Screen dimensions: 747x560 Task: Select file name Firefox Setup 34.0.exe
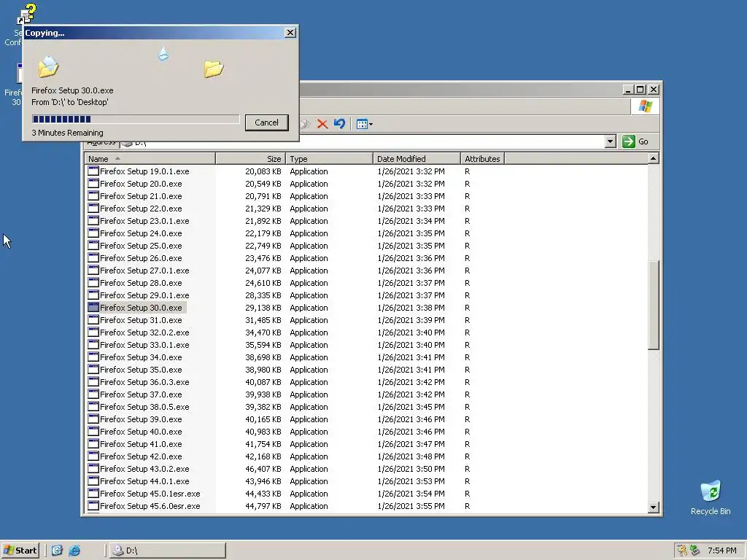tap(141, 357)
